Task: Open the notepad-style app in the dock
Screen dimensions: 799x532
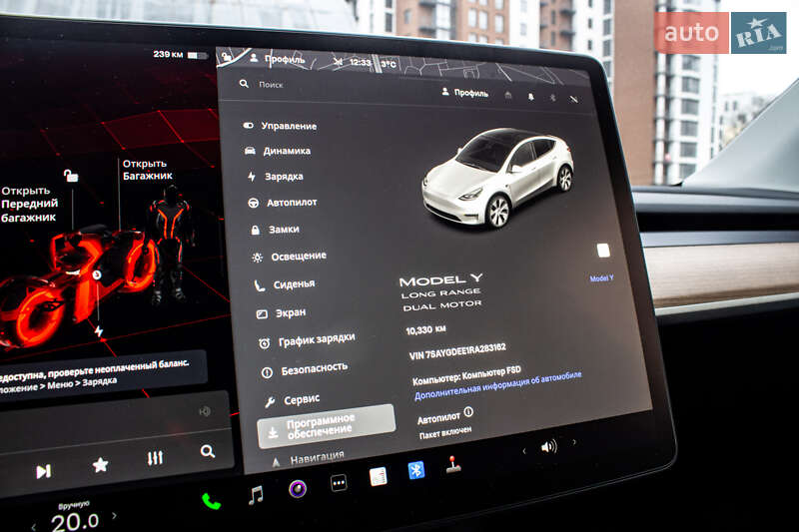Action: (x=379, y=477)
